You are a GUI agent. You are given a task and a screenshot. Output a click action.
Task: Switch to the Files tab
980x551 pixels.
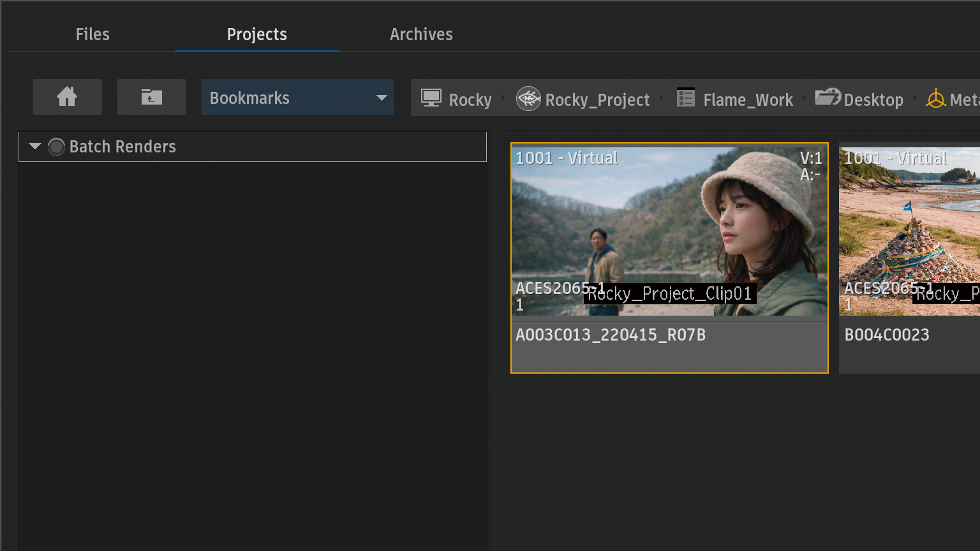coord(93,34)
